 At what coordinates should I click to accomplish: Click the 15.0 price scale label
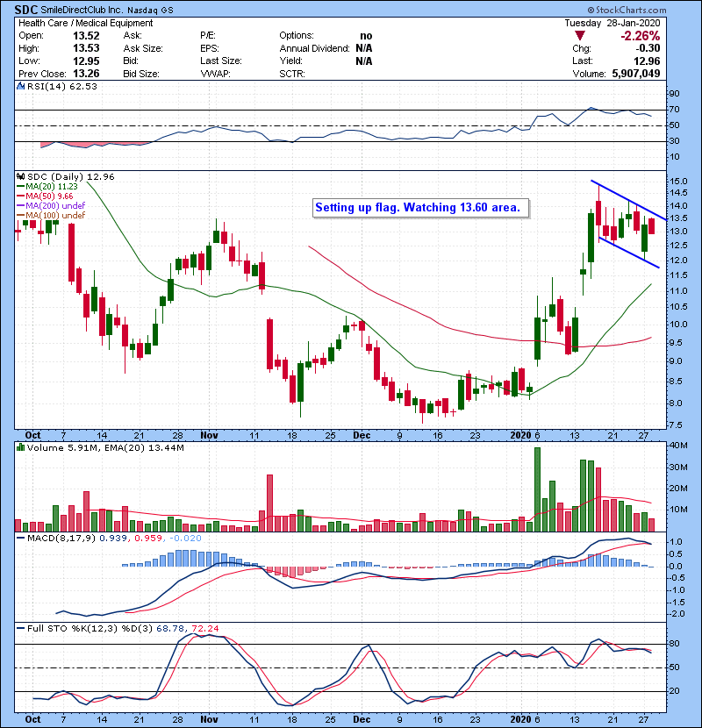679,181
